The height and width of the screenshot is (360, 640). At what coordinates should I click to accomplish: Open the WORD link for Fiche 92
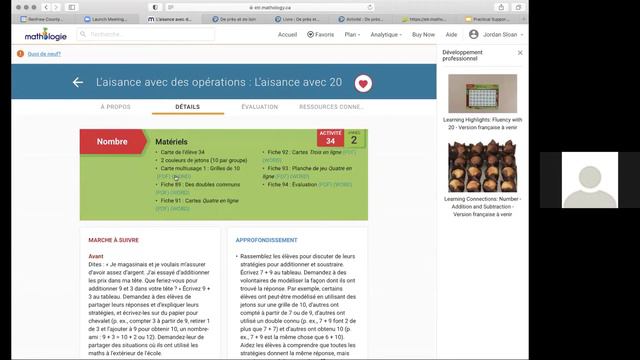[x=272, y=160]
